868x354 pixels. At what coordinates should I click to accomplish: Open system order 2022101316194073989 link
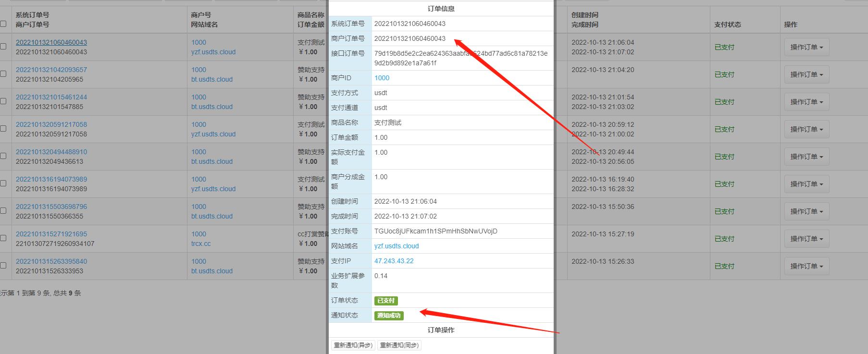coord(51,179)
